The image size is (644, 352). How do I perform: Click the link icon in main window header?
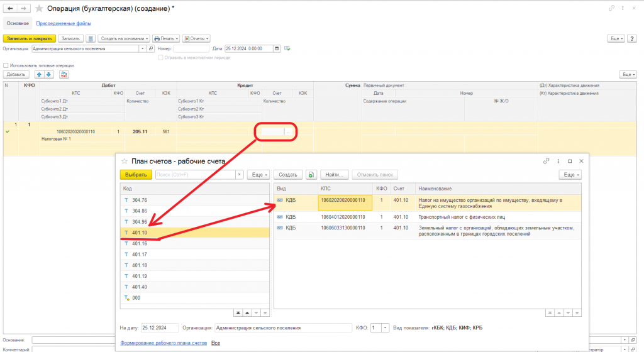click(x=611, y=8)
